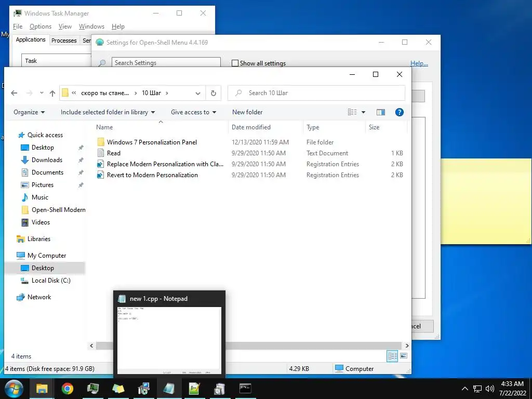Switch to large thumbnails view in status bar

pos(403,356)
